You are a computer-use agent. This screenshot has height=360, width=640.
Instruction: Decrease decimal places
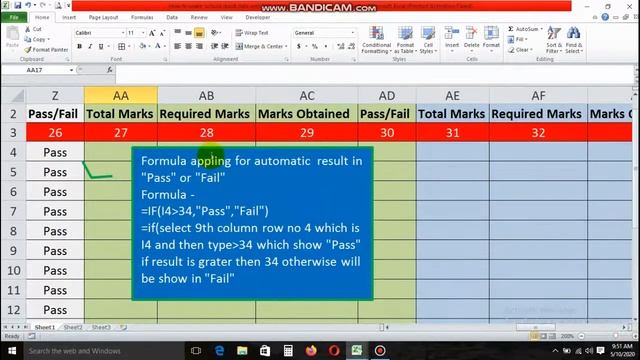click(x=351, y=47)
